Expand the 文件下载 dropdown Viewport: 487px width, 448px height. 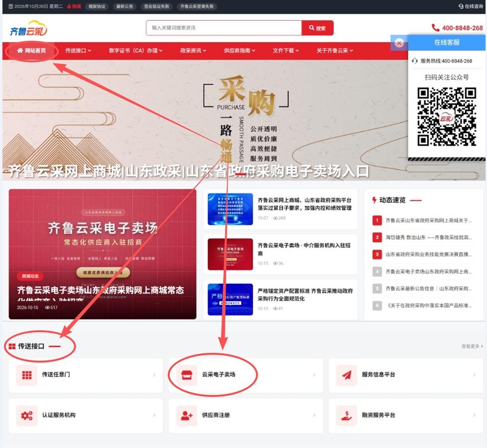(x=286, y=51)
